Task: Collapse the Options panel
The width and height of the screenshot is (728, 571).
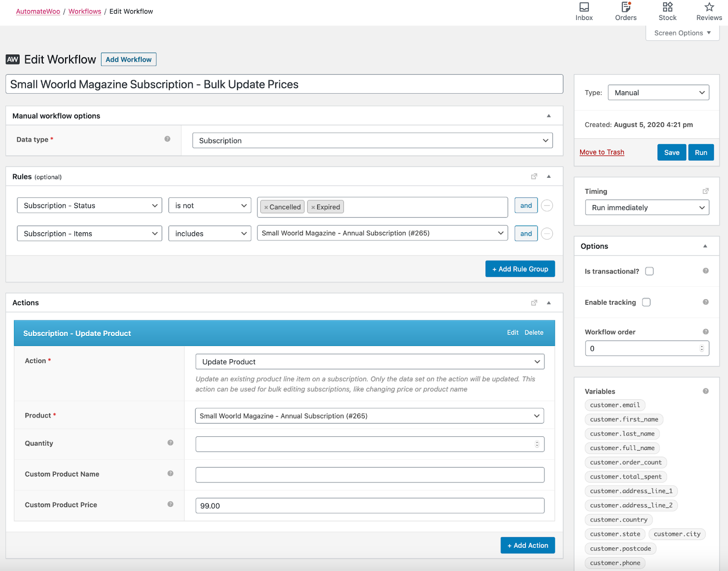Action: click(x=705, y=246)
